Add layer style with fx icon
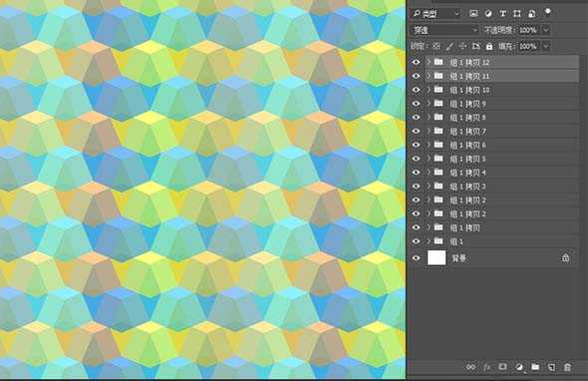Image resolution: width=588 pixels, height=381 pixels. (486, 367)
